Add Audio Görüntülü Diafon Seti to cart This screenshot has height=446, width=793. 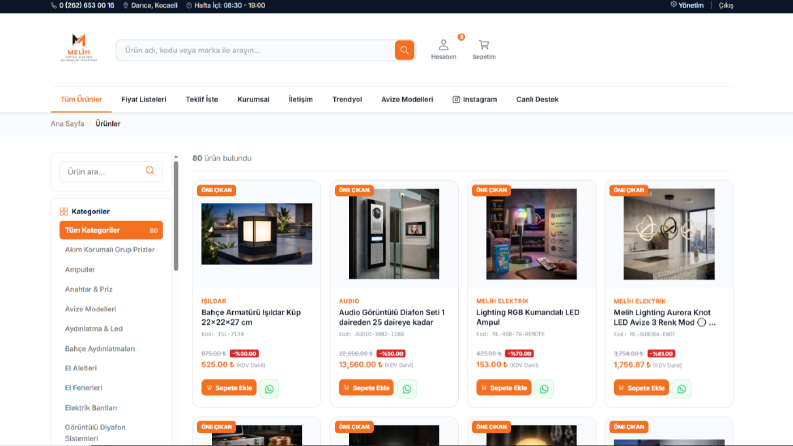click(366, 388)
